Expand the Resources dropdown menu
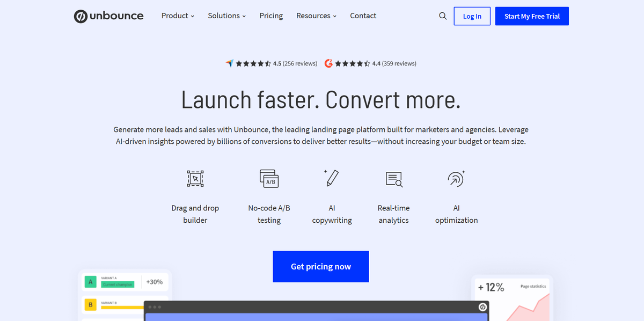The width and height of the screenshot is (644, 321). click(317, 16)
